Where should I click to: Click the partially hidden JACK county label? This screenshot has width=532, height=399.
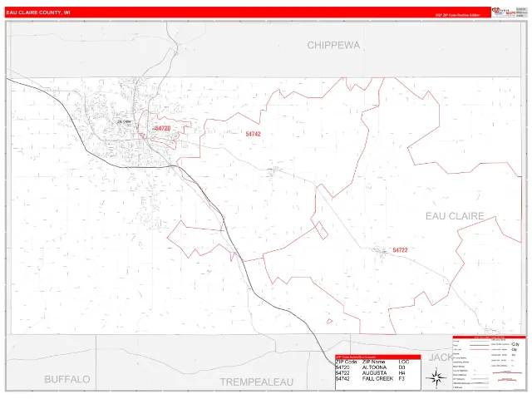click(441, 357)
